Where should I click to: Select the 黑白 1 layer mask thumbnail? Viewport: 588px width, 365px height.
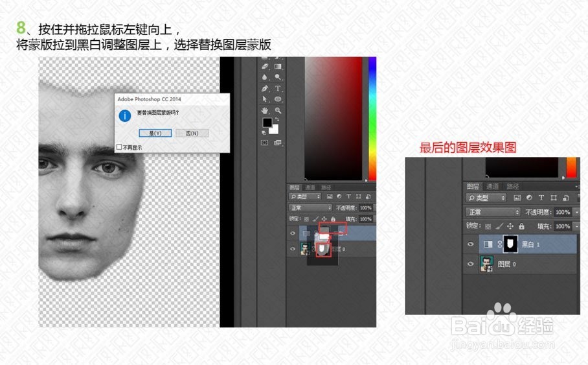(510, 244)
